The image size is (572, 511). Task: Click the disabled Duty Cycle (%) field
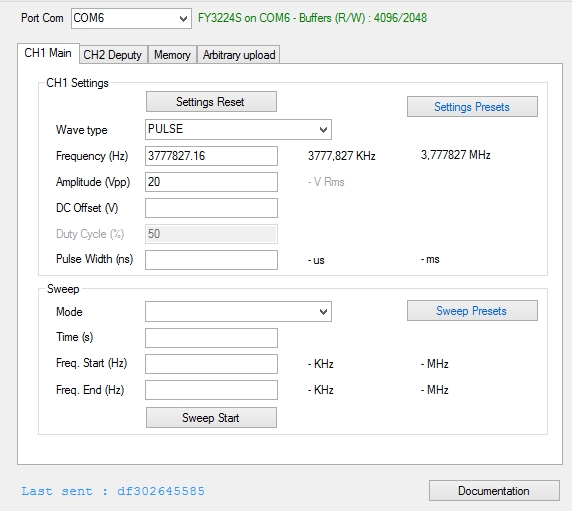[211, 234]
